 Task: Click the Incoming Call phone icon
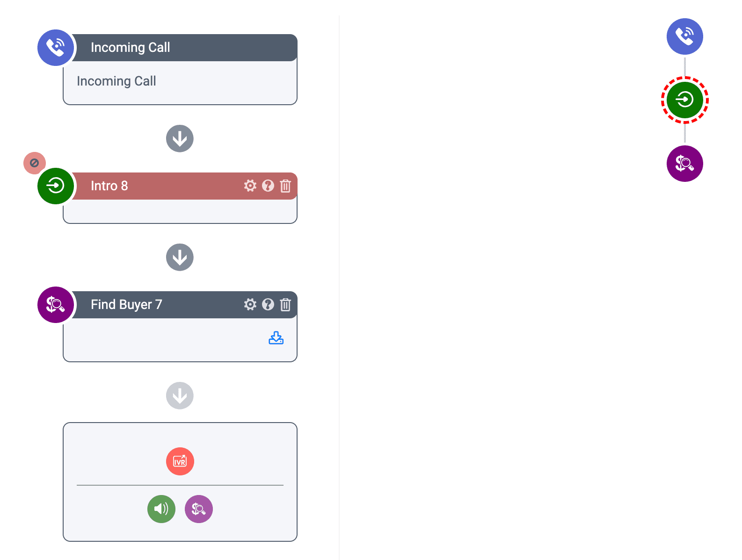56,48
